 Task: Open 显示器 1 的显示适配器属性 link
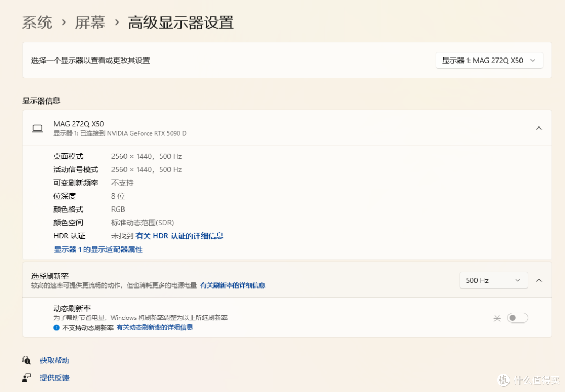click(x=98, y=249)
